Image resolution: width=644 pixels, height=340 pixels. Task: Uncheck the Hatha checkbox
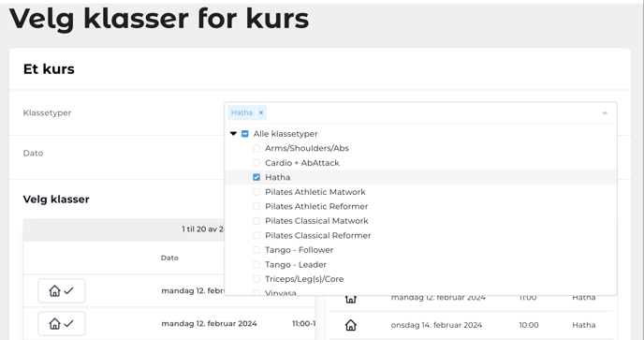[x=256, y=177]
